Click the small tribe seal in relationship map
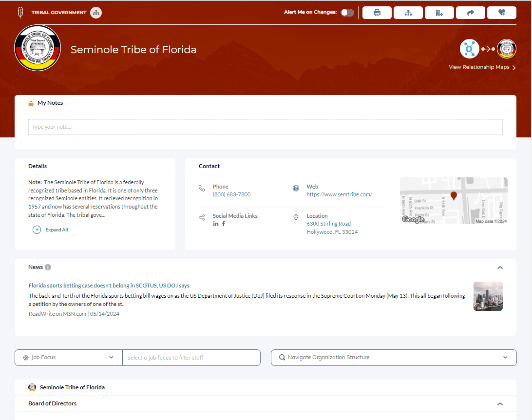532x420 pixels. [507, 49]
